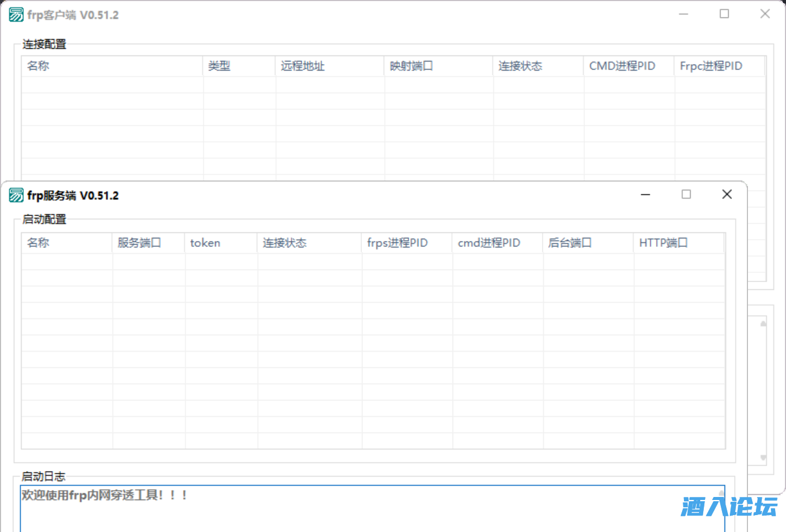
Task: Select the 服务端口 column header
Action: (148, 243)
